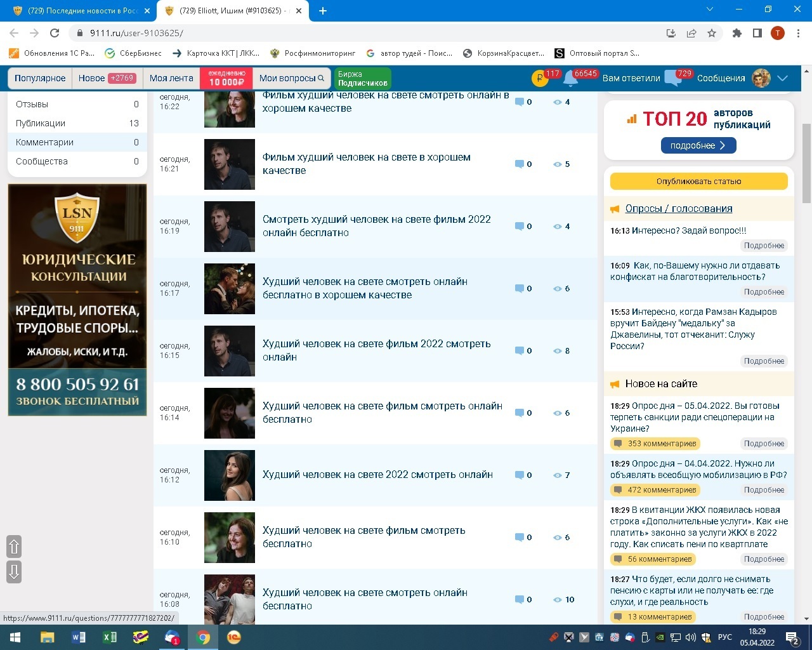Image resolution: width=812 pixels, height=650 pixels.
Task: Click the Опубликовать статью button
Action: [x=698, y=182]
